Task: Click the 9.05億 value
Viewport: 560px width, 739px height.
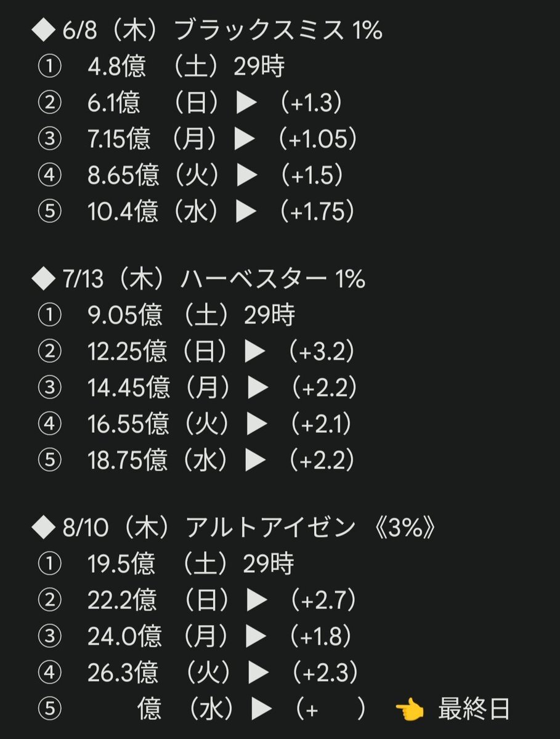Action: coord(125,316)
